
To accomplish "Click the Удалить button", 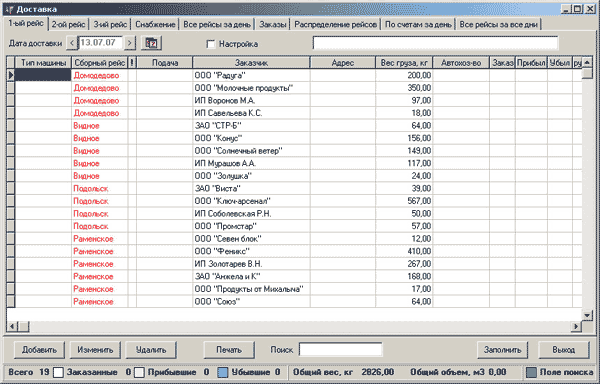I will point(151,350).
